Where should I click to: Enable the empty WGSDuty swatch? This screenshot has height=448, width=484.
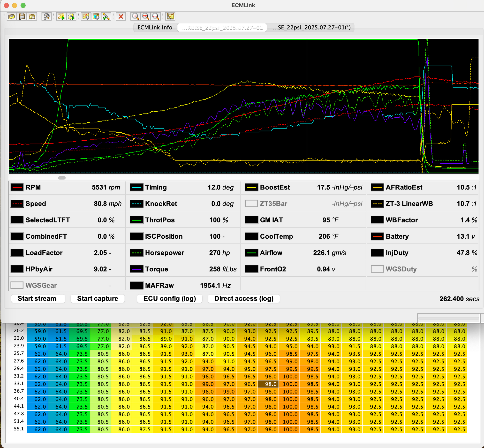coord(377,269)
